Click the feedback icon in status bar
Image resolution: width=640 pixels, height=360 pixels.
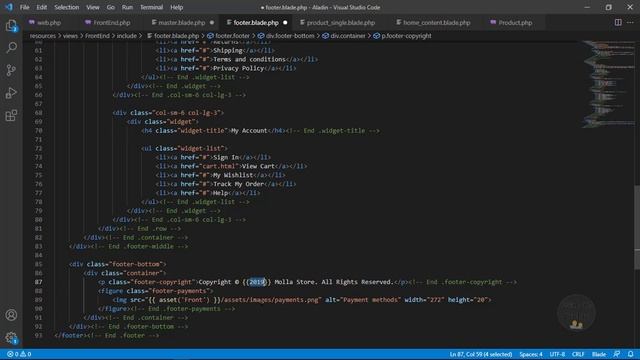pos(617,354)
